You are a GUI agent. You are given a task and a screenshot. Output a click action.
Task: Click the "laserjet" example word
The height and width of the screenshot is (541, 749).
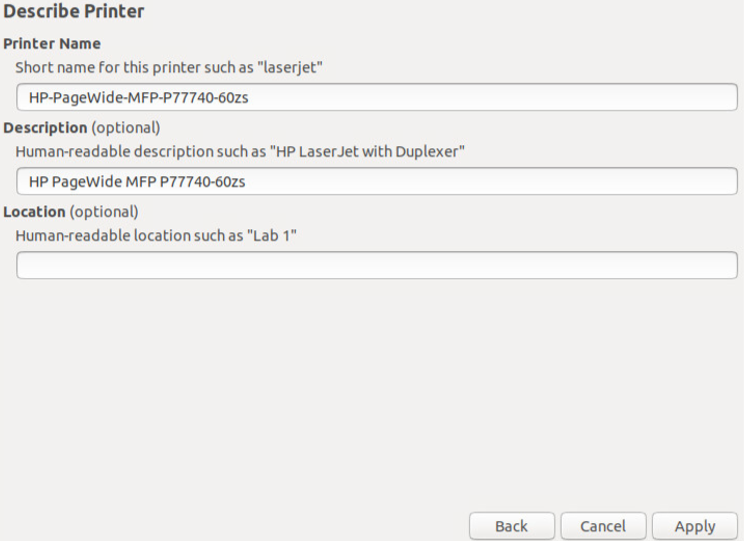(292, 67)
